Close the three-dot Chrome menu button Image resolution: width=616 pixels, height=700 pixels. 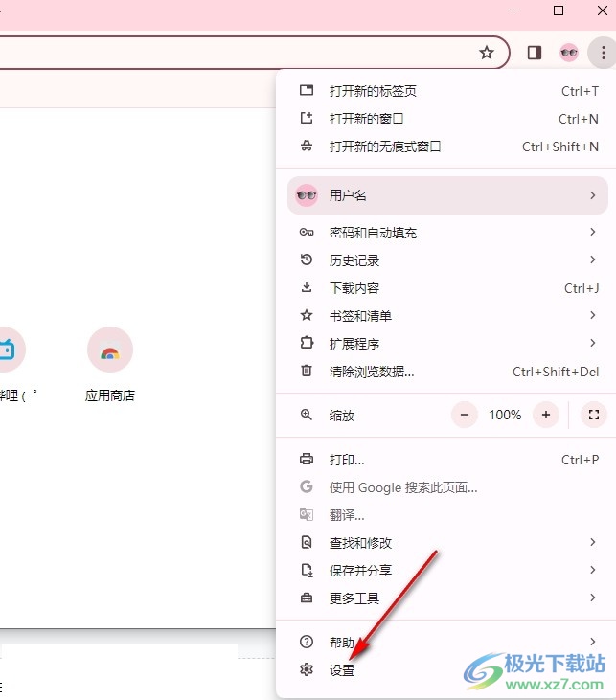pyautogui.click(x=603, y=53)
